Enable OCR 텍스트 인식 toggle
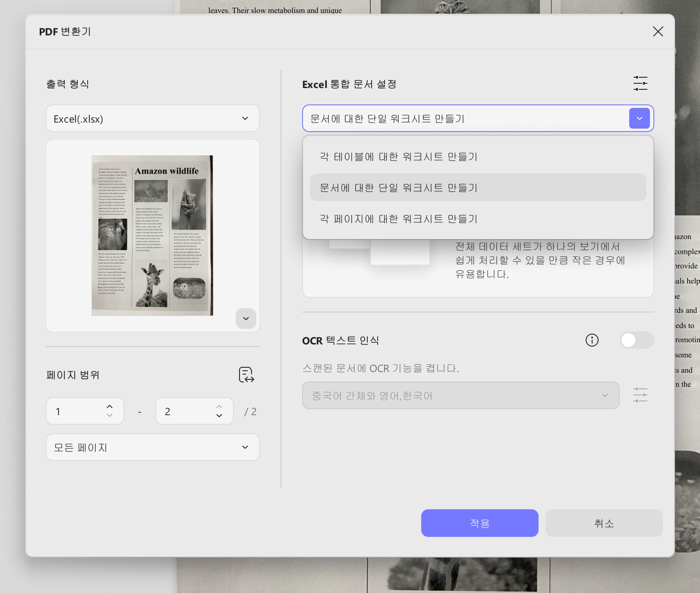700x593 pixels. (637, 340)
